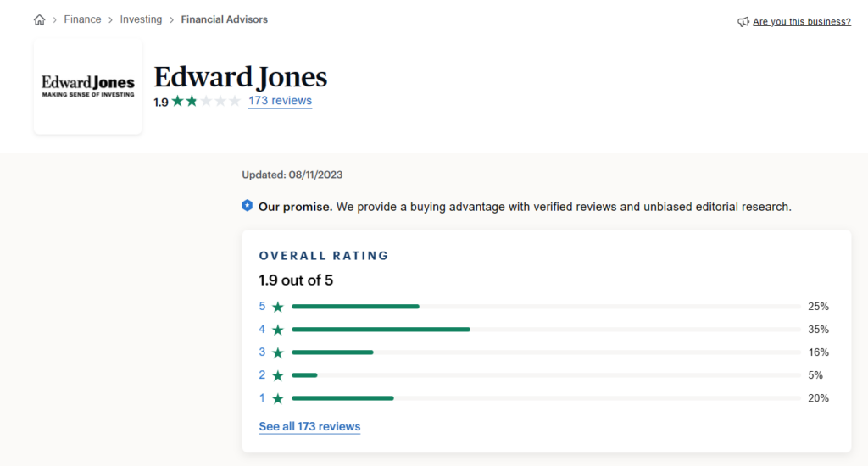This screenshot has height=466, width=868.
Task: Filter by the 4-star rating bar
Action: click(546, 329)
